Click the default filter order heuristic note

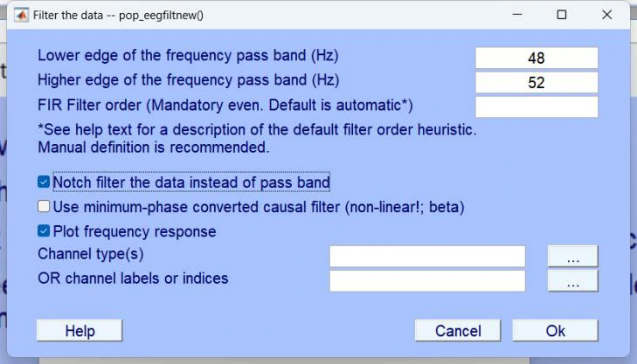257,130
